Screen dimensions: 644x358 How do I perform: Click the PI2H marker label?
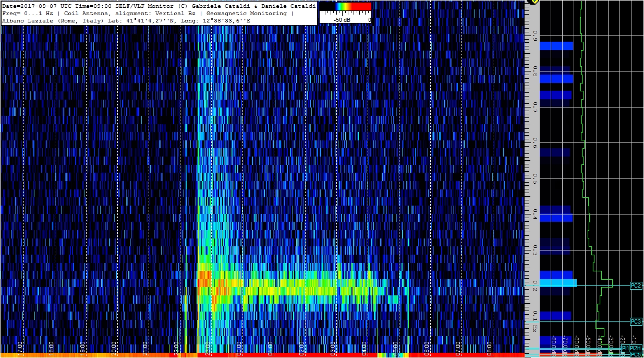point(635,348)
